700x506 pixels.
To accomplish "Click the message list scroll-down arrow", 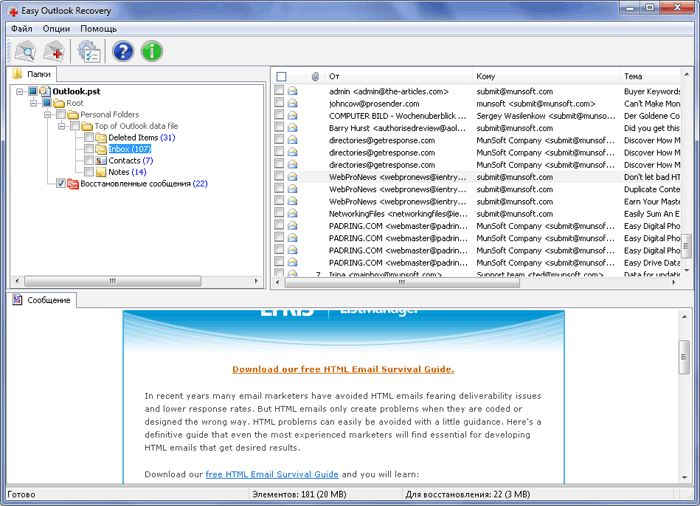I will (x=686, y=271).
